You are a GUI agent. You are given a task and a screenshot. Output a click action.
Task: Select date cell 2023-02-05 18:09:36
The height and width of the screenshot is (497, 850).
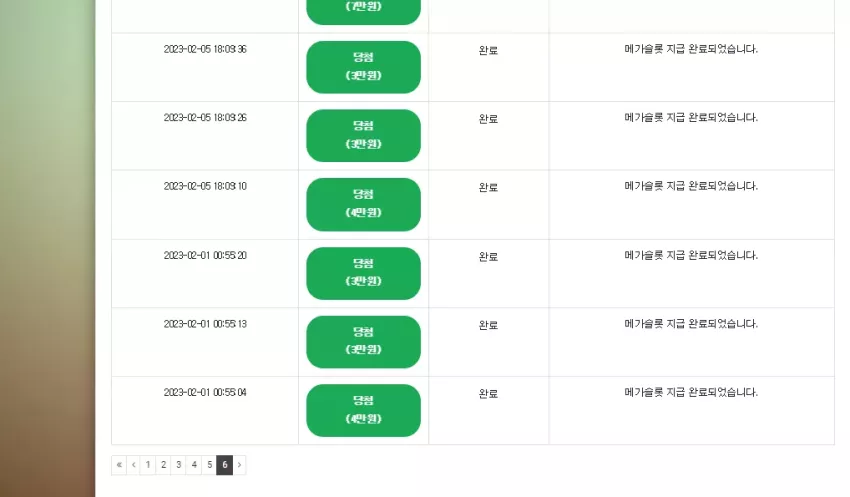(205, 49)
